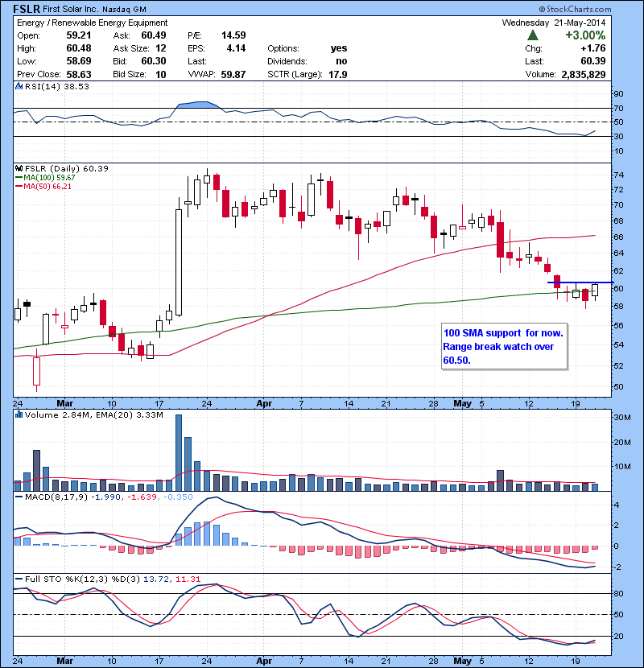Click the green up-triangle price change icon
Image resolution: width=644 pixels, height=668 pixels.
(x=532, y=35)
